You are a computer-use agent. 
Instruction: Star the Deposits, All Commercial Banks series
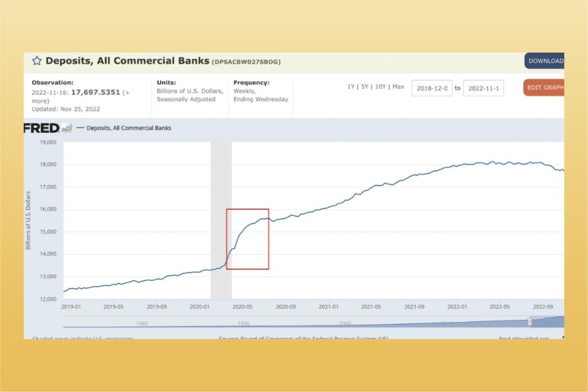pyautogui.click(x=37, y=61)
